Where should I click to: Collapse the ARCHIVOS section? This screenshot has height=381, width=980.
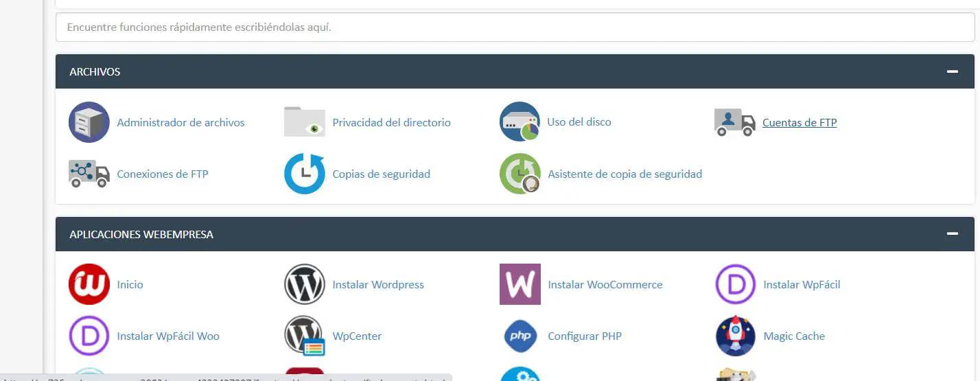tap(952, 71)
